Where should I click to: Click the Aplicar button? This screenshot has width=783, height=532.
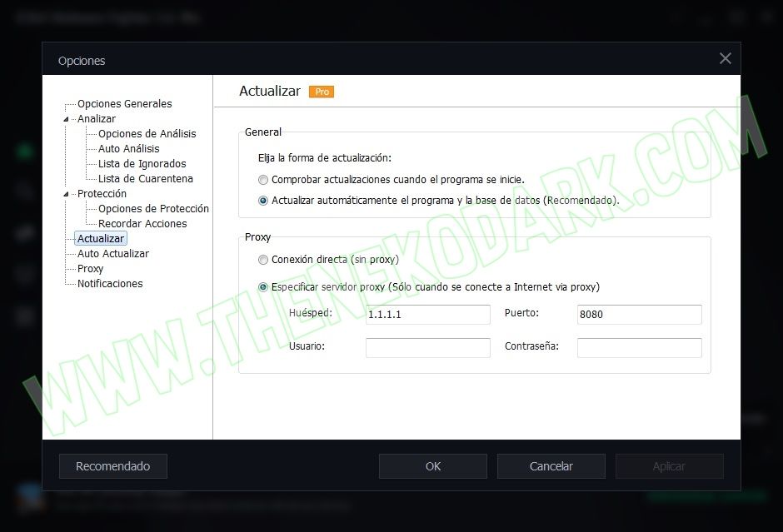pyautogui.click(x=669, y=466)
